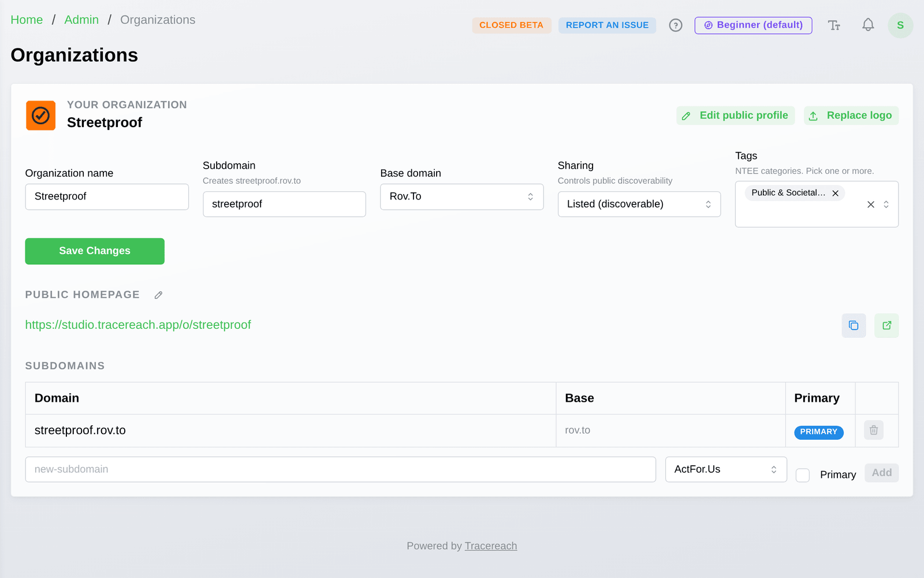Screen dimensions: 924x578
Task: Click the rov.to base cell
Action: tap(670, 431)
